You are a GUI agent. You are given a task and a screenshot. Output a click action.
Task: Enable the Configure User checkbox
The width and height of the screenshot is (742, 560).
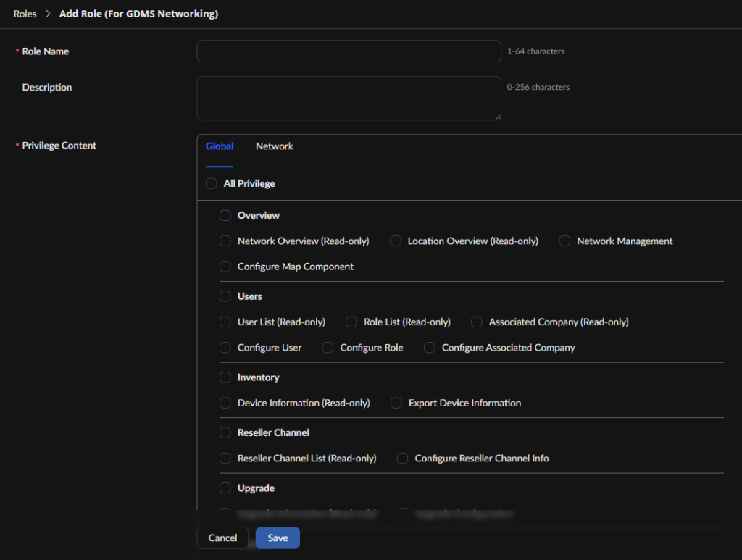pos(225,348)
